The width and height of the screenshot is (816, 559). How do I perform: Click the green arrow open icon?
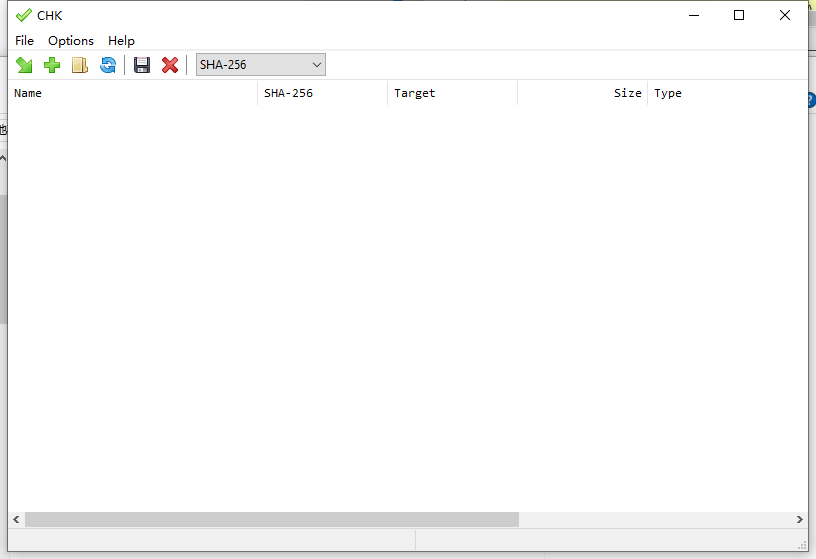point(24,65)
